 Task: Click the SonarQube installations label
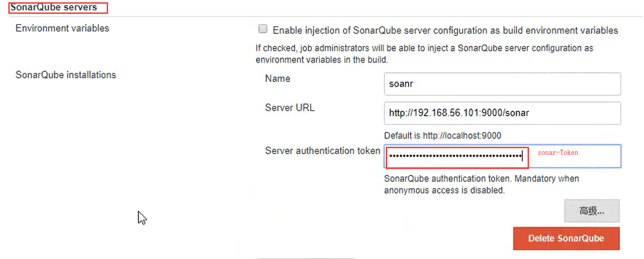coord(66,75)
